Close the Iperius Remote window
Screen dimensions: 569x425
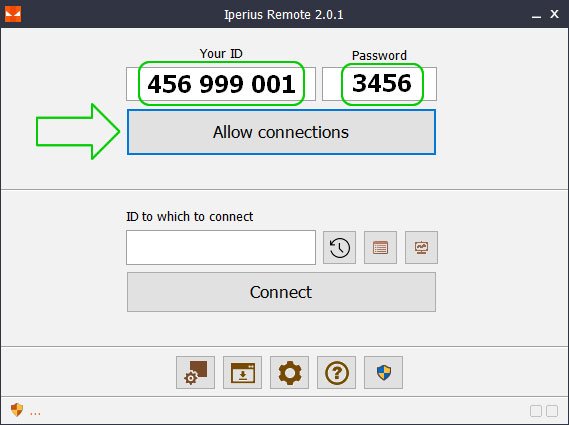[x=554, y=14]
